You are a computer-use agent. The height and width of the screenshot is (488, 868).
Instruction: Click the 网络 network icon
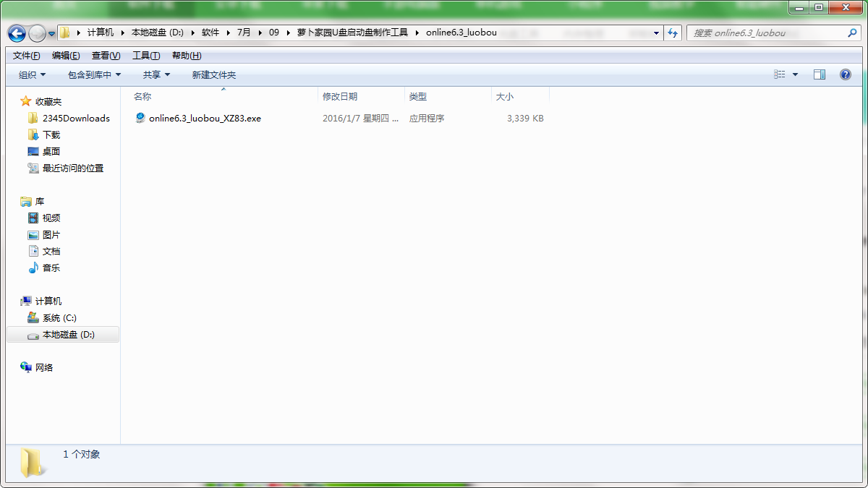tap(26, 367)
